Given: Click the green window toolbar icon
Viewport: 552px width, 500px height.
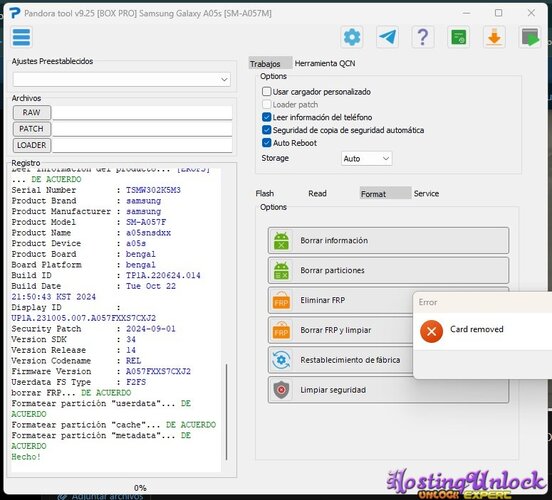Looking at the screenshot, I should click(x=458, y=37).
